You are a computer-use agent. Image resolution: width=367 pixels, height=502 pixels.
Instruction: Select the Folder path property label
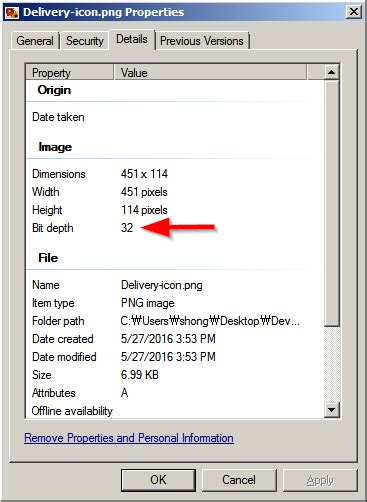(x=58, y=321)
